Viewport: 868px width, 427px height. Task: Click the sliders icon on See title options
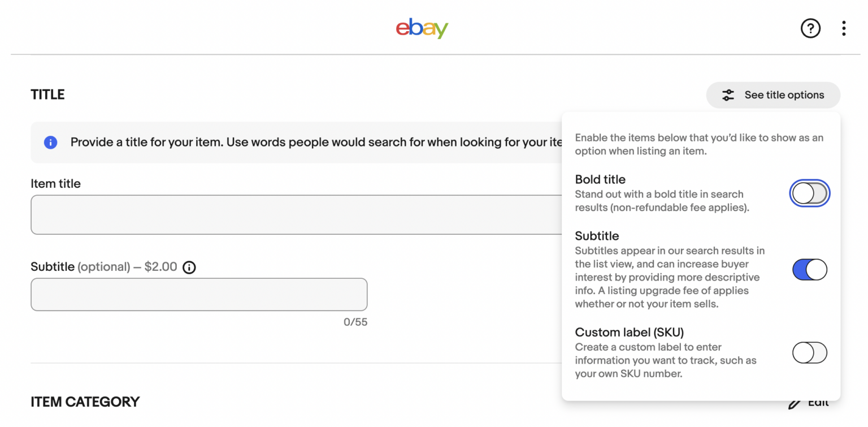click(728, 95)
